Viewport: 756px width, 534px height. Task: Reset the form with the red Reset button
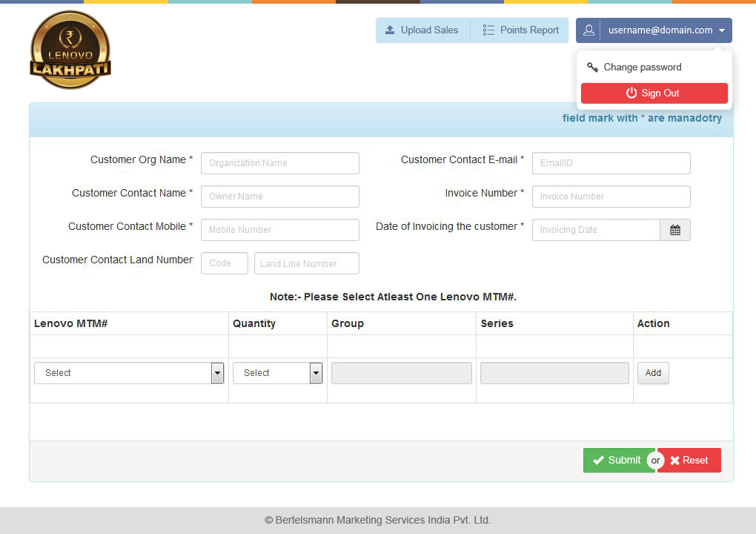[x=689, y=461]
